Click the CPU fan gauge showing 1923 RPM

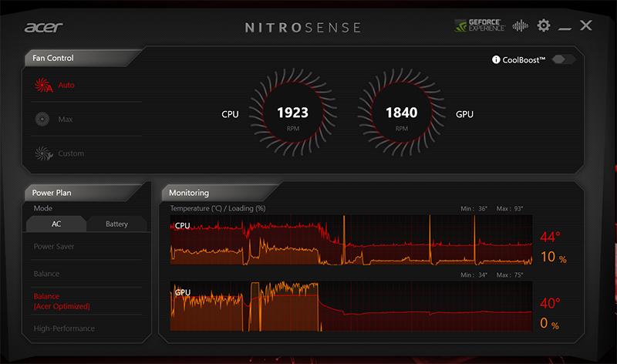pyautogui.click(x=292, y=114)
